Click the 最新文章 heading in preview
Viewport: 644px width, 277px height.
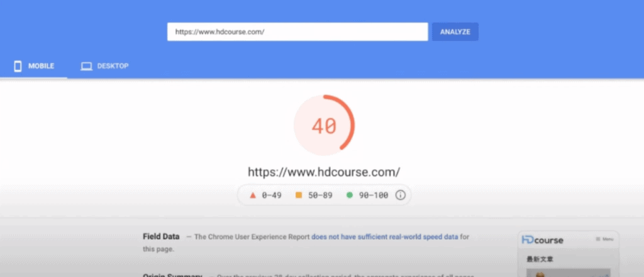tap(540, 259)
